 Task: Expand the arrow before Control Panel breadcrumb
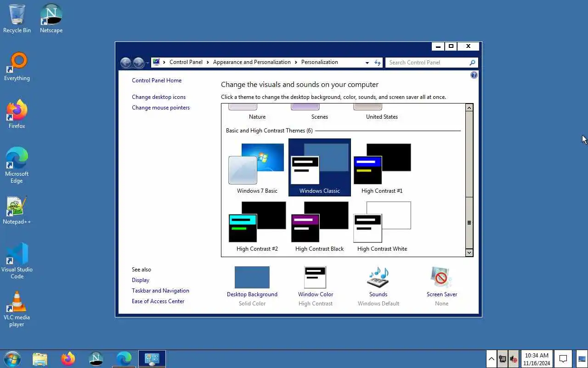pos(164,62)
